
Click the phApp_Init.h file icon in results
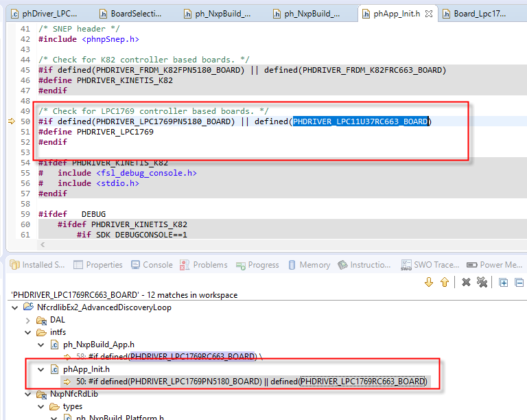click(x=54, y=370)
